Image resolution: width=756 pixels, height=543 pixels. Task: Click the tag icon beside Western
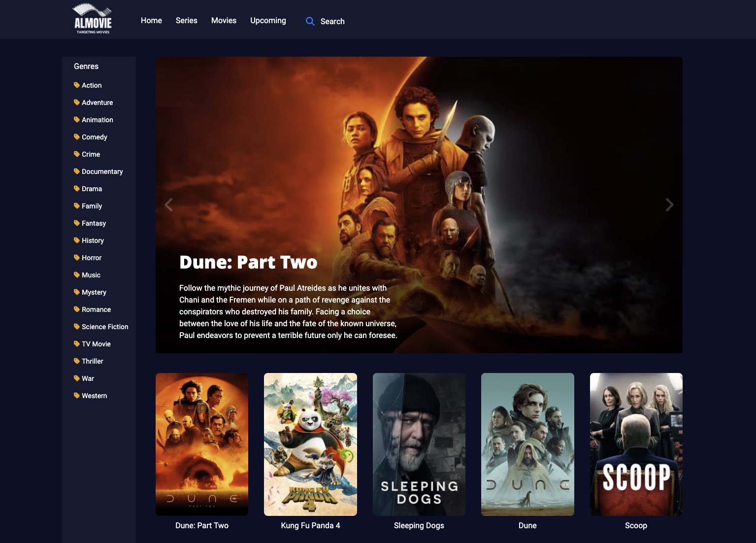coord(77,396)
